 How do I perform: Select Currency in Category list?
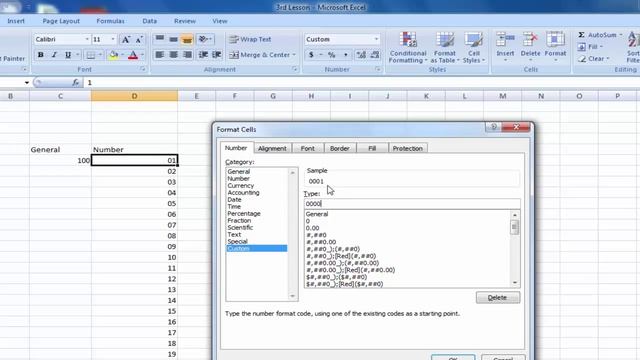click(241, 185)
